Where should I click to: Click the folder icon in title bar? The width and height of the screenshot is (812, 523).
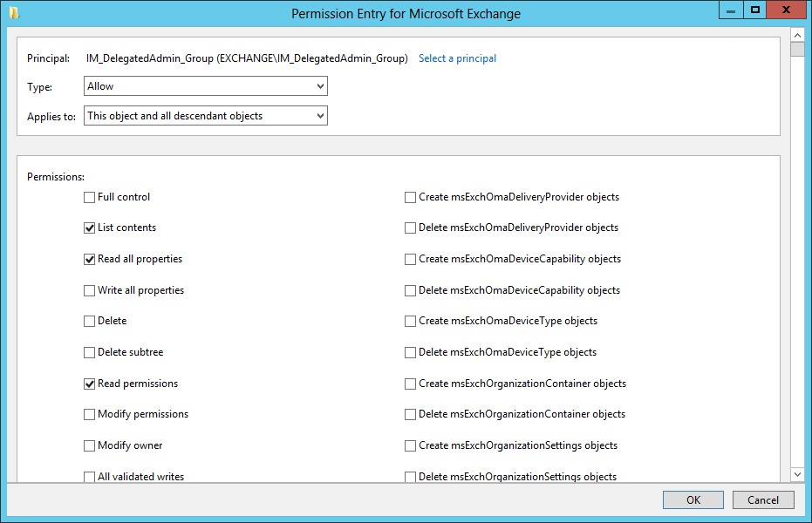click(14, 13)
